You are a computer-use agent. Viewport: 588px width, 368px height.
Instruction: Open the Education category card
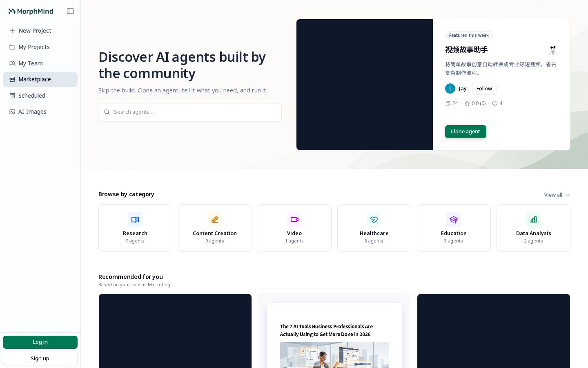click(454, 228)
